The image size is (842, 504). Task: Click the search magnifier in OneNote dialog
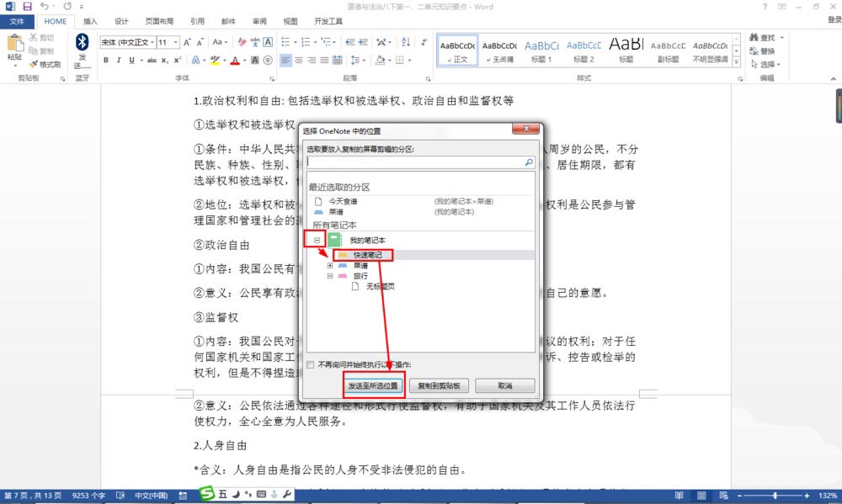pos(529,162)
